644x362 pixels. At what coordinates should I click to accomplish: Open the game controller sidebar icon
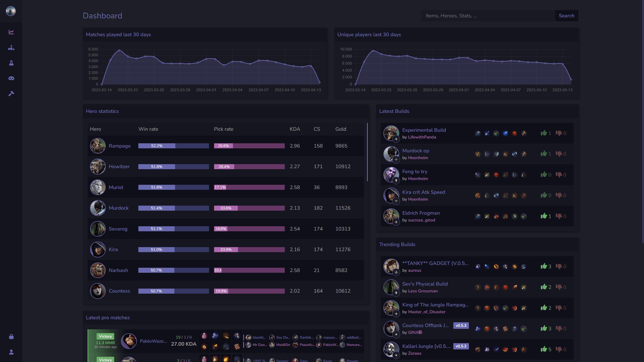click(11, 78)
